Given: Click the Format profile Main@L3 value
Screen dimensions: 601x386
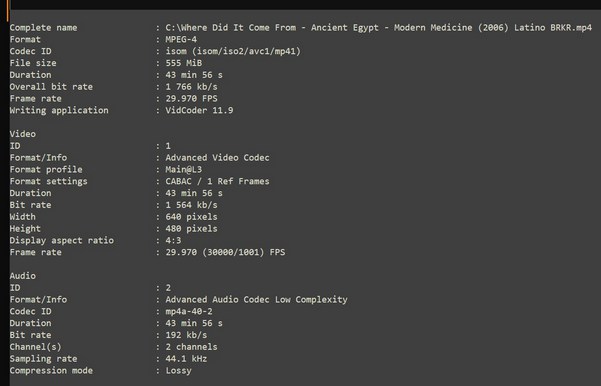Looking at the screenshot, I should pos(184,169).
